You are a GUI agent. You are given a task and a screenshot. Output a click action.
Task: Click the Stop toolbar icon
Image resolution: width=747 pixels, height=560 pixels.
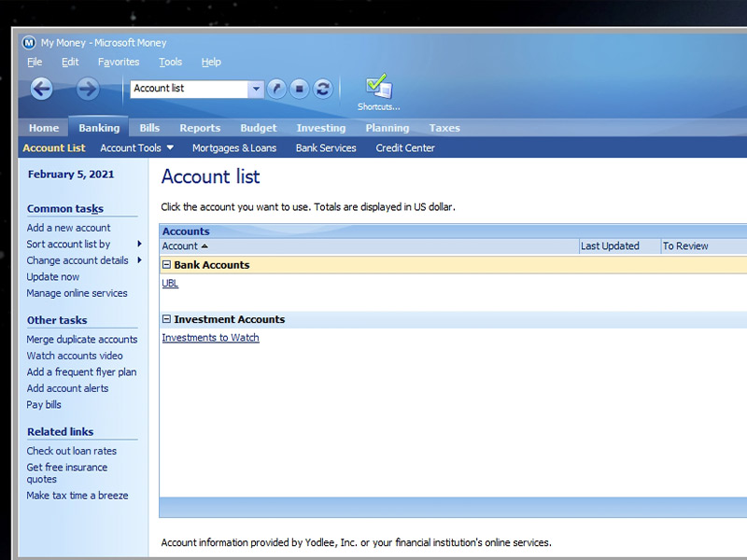tap(299, 89)
